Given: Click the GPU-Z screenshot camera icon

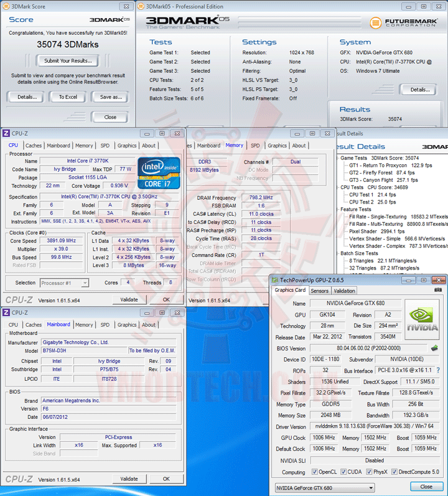Looking at the screenshot, I should point(438,290).
